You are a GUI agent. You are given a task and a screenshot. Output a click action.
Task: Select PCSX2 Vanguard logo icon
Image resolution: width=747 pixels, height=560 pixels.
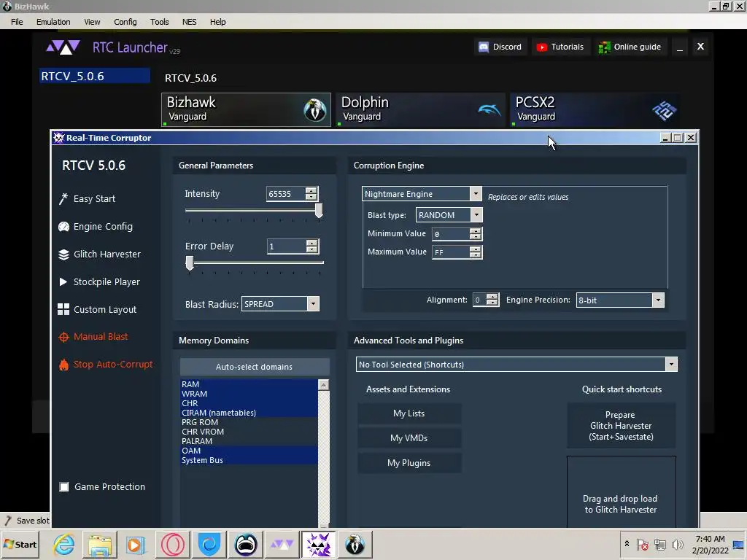tap(664, 111)
